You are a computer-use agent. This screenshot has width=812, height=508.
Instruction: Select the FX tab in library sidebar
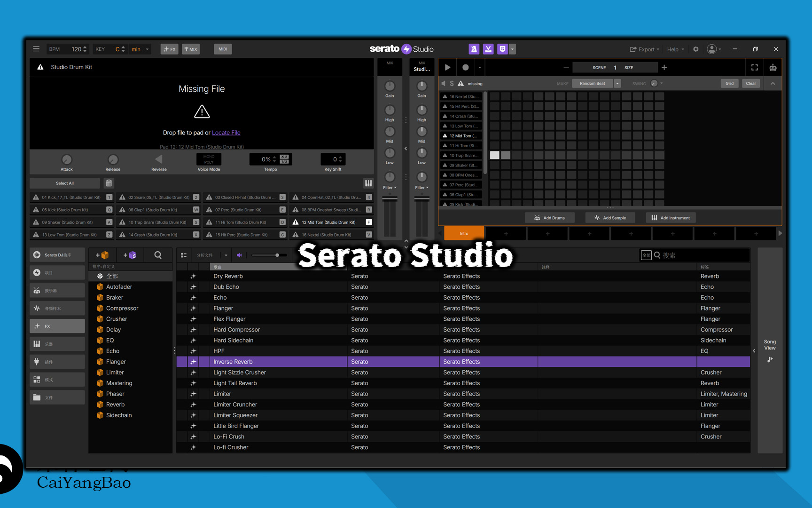(x=57, y=326)
